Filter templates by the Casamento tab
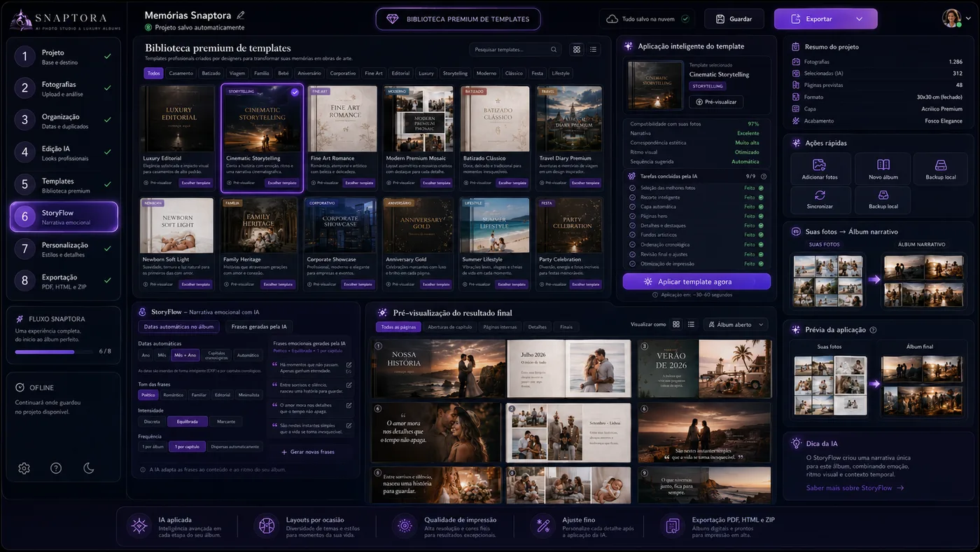Viewport: 980px width, 552px height. point(181,73)
